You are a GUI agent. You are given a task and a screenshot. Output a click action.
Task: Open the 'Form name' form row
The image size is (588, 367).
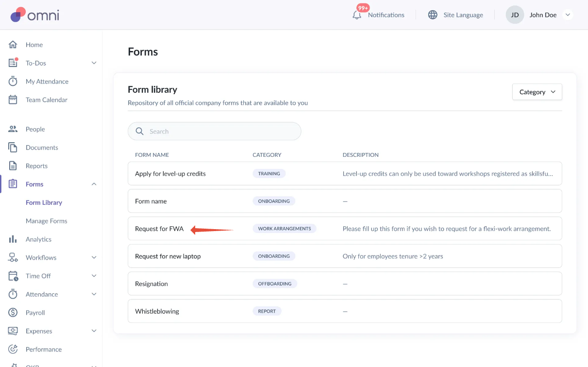345,201
